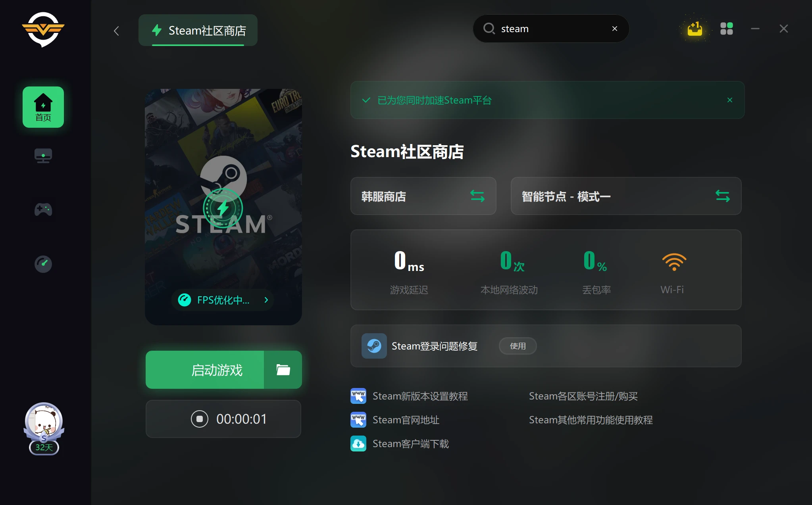This screenshot has height=505, width=812.
Task: Click the Steam社区商店 heading
Action: click(x=407, y=152)
